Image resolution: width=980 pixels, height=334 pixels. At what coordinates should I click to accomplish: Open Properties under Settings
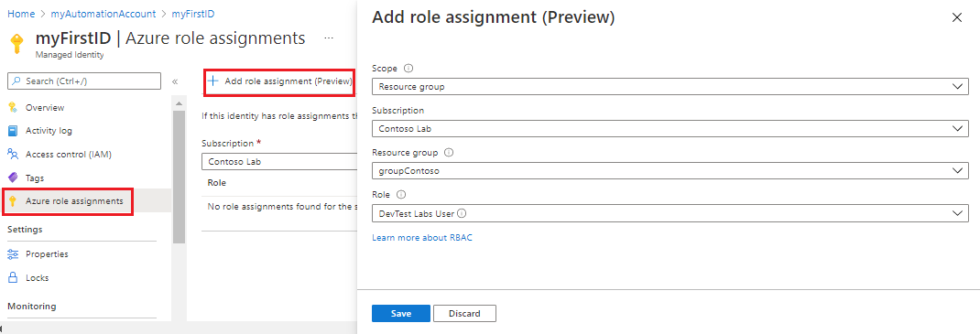(x=47, y=254)
